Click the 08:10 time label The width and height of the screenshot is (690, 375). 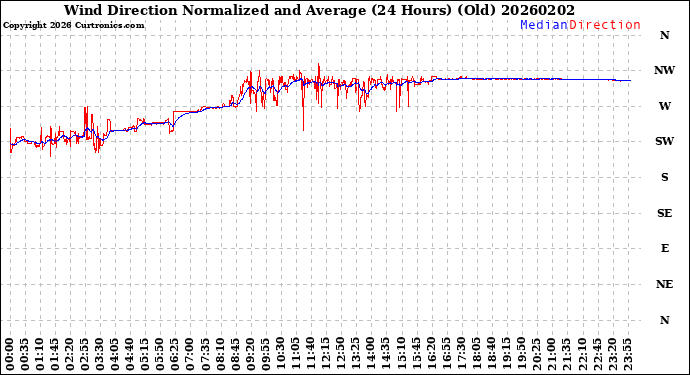[x=220, y=355]
